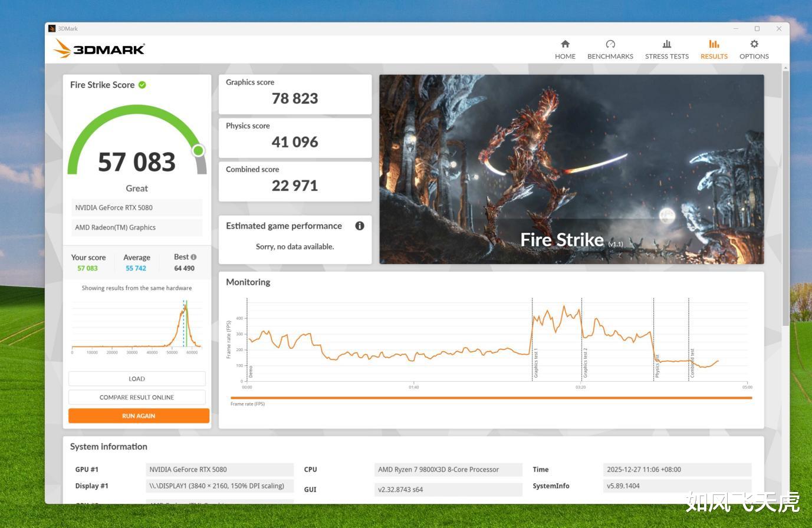This screenshot has height=528, width=812.
Task: Click the Monitoring heading
Action: tap(248, 282)
